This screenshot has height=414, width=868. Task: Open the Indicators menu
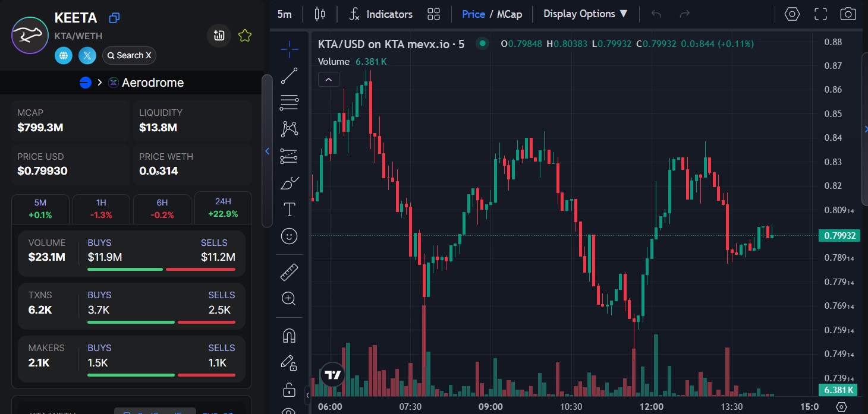tap(380, 14)
